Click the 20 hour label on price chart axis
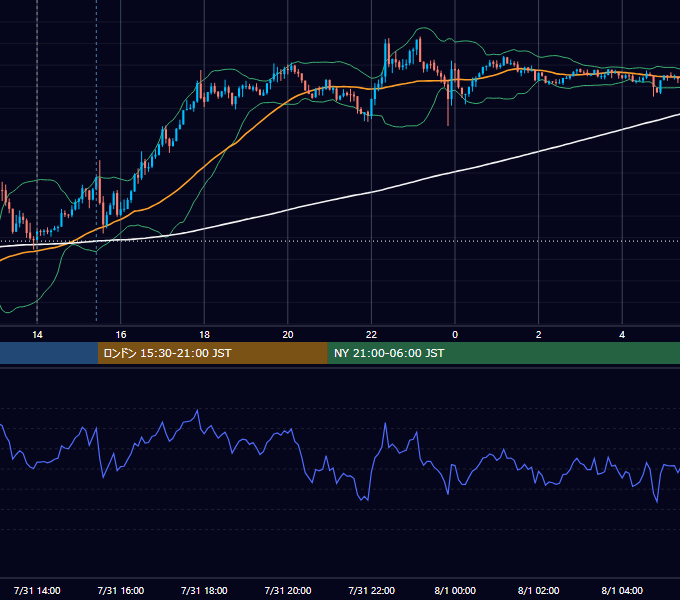This screenshot has height=600, width=680. click(288, 335)
